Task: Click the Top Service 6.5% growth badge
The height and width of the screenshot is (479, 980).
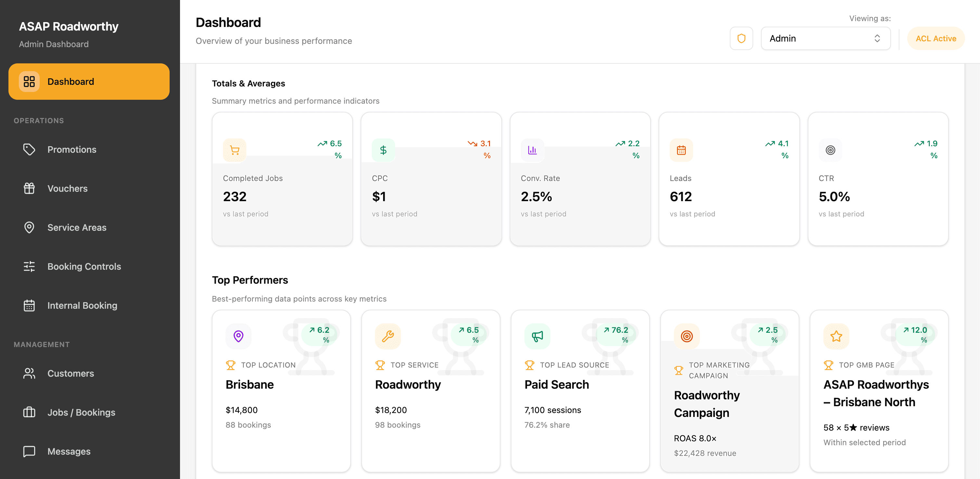Action: 469,335
